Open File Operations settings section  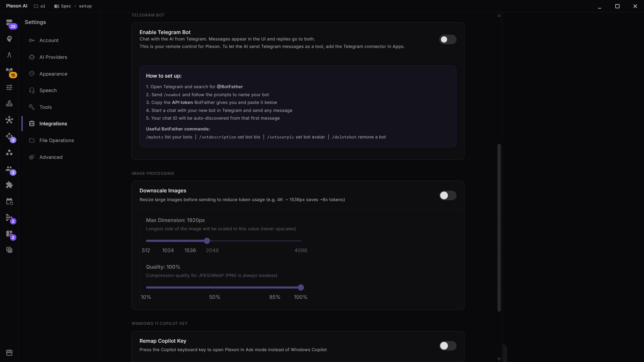(x=57, y=141)
